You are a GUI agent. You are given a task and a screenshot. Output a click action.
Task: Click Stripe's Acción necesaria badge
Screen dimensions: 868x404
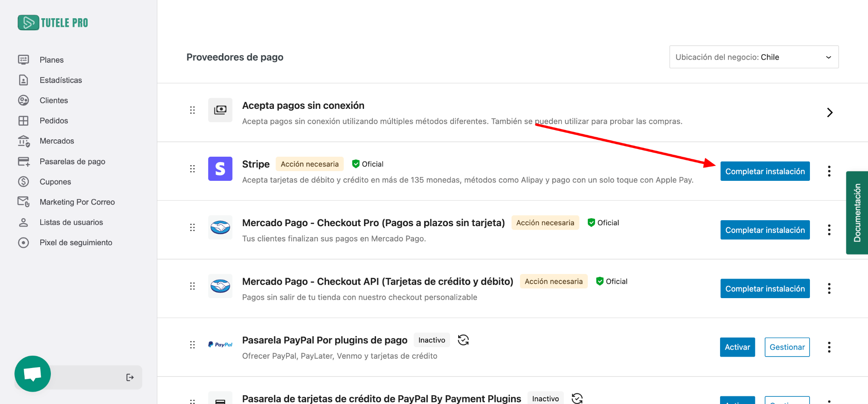(x=310, y=164)
